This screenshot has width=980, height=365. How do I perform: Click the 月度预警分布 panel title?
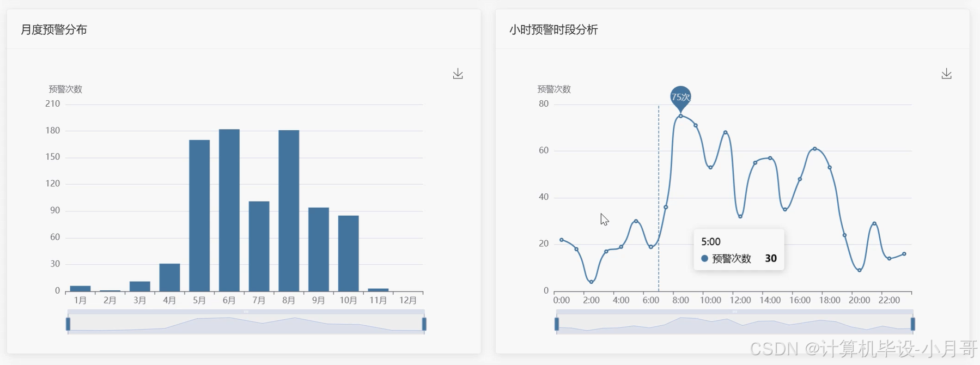(54, 30)
